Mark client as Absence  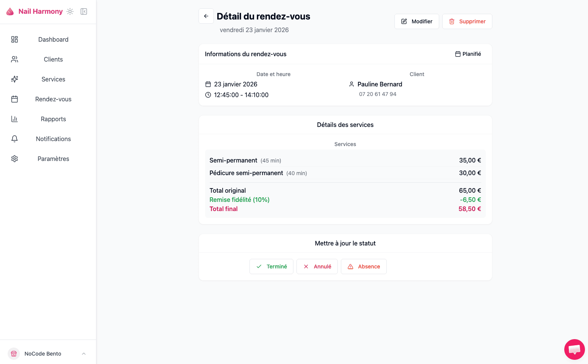pos(363,266)
